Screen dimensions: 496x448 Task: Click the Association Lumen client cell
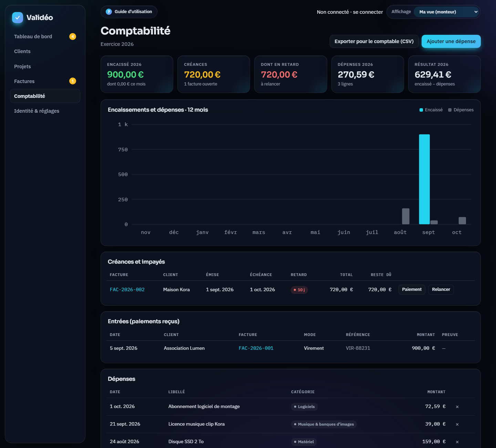click(x=184, y=348)
